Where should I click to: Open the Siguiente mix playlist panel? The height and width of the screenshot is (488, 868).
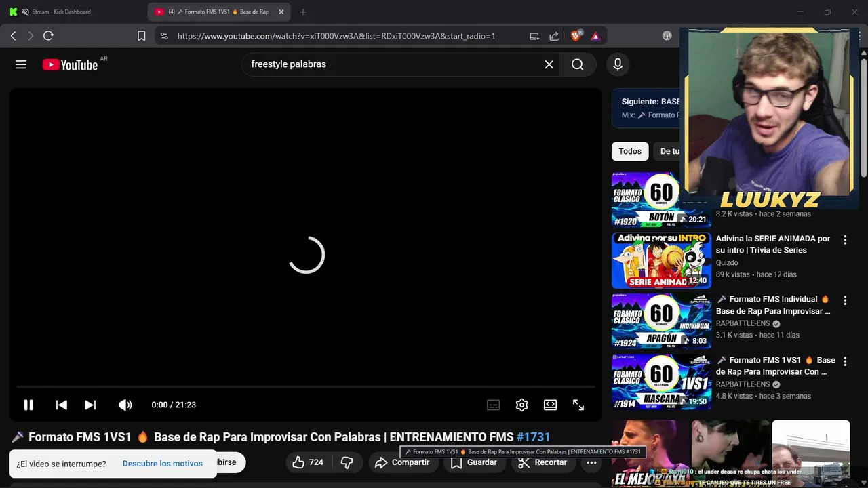point(646,108)
